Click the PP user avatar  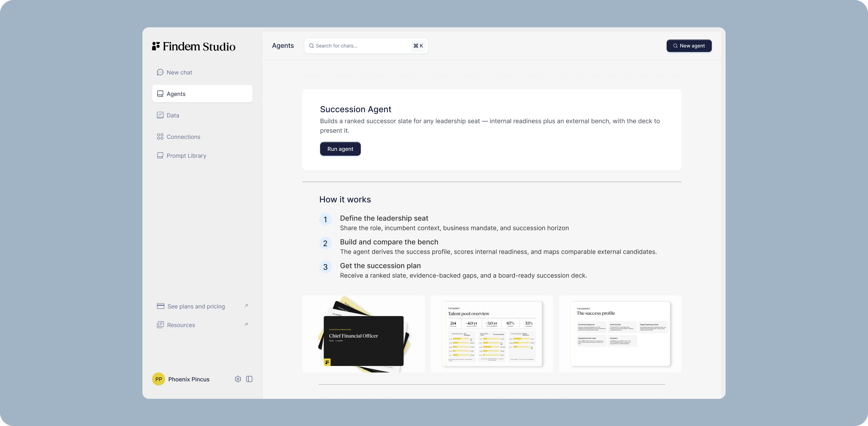[x=158, y=379]
